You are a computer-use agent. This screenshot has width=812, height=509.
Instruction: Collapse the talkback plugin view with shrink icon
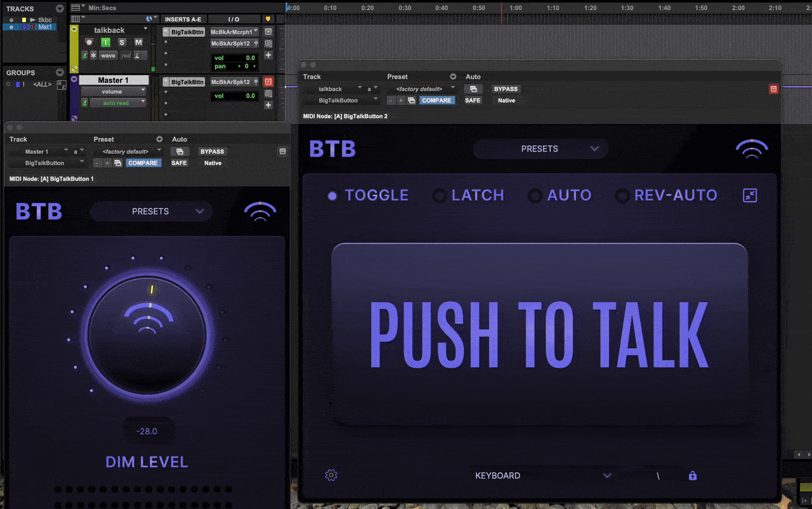coord(750,195)
